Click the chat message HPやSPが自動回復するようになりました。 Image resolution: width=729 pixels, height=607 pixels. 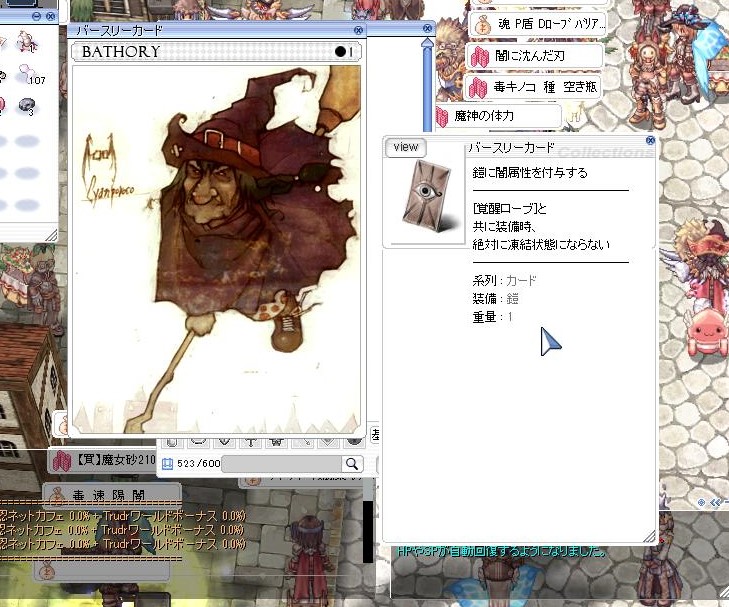point(502,552)
